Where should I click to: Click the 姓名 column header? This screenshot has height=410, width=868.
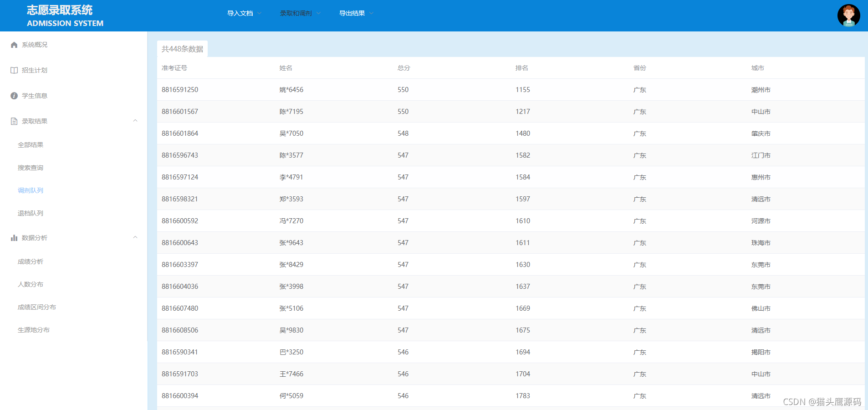click(286, 68)
